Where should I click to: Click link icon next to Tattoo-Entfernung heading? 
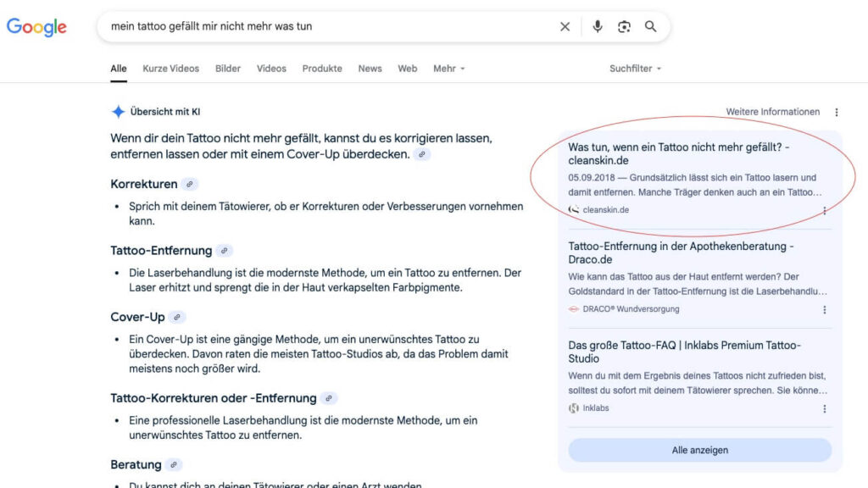pyautogui.click(x=224, y=251)
